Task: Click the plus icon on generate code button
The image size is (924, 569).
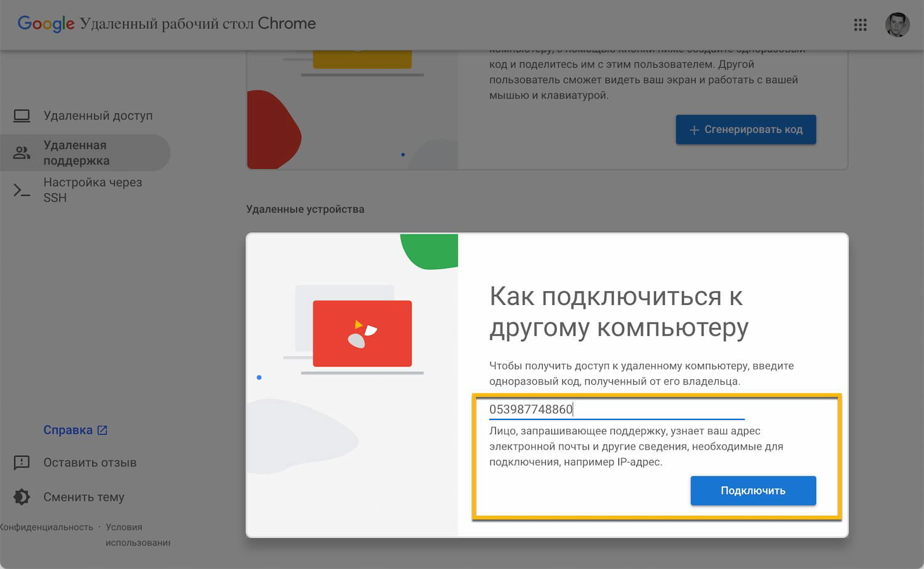Action: (693, 130)
